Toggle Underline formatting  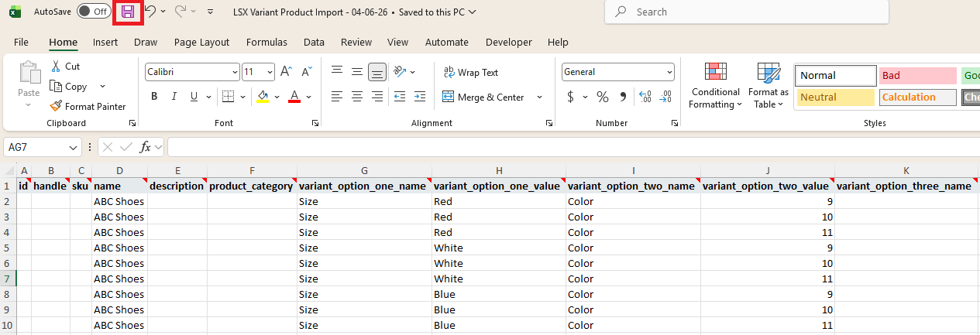194,97
